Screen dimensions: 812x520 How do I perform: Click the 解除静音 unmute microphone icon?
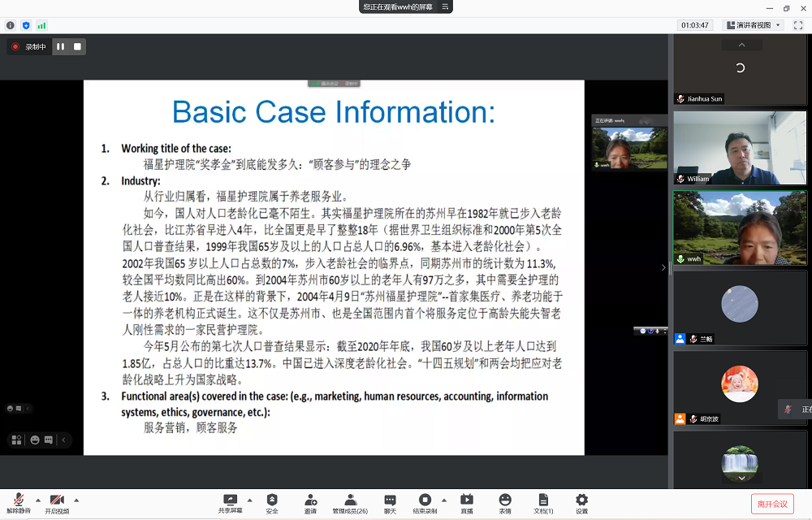(x=18, y=500)
